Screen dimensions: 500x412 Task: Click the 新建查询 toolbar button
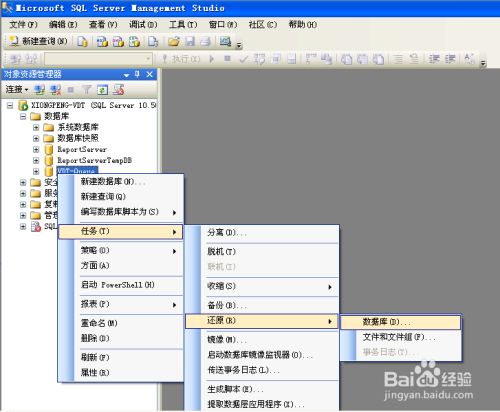38,41
